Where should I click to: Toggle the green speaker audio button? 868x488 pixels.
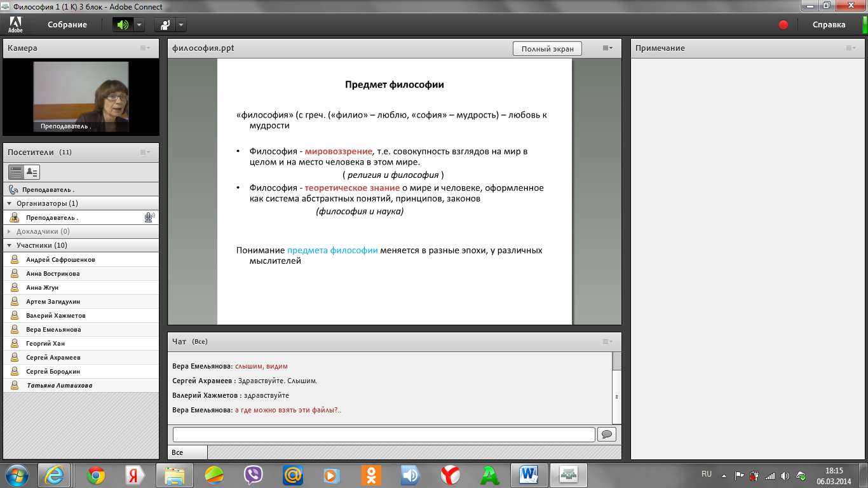122,25
